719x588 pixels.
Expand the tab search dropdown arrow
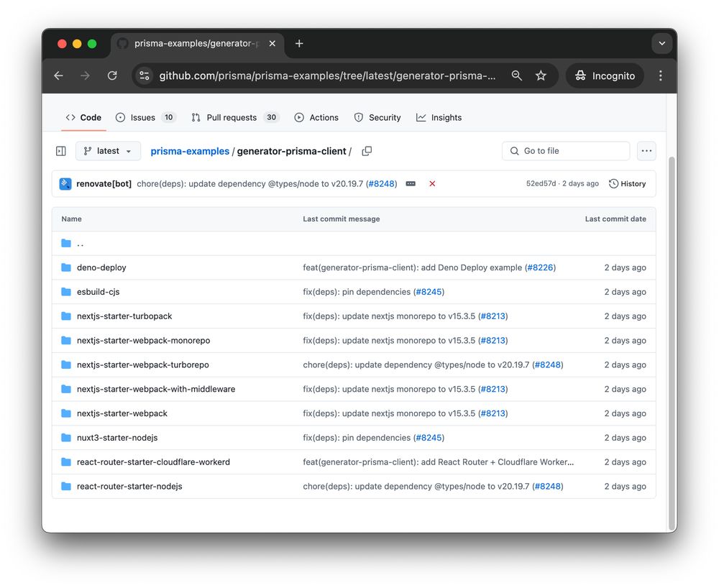tap(661, 44)
